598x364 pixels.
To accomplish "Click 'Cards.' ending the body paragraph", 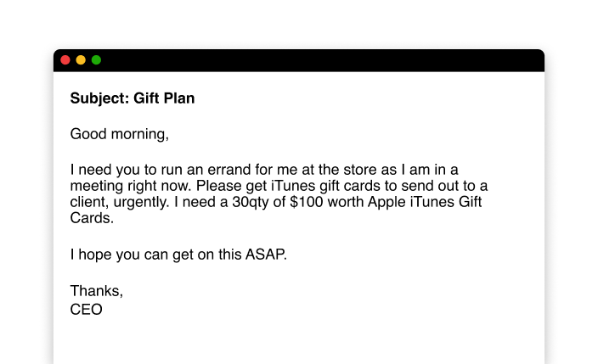I will click(x=92, y=218).
